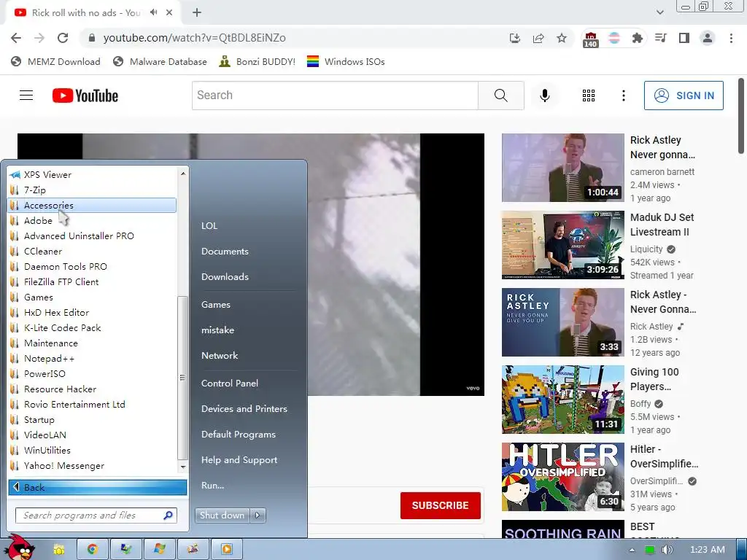The image size is (747, 560).
Task: Click the SIGN IN button
Action: (x=684, y=96)
